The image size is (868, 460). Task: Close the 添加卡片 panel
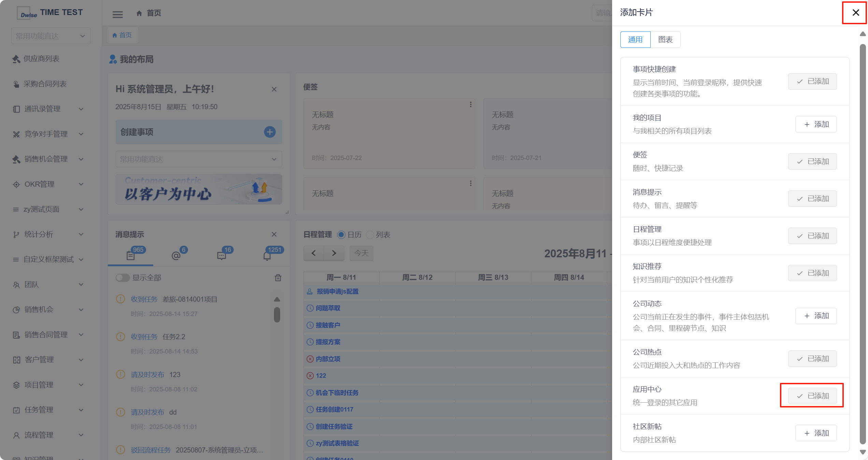(855, 13)
